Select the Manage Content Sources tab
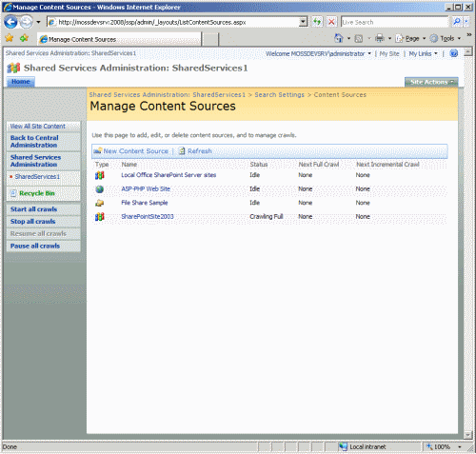The image size is (476, 454). 119,39
